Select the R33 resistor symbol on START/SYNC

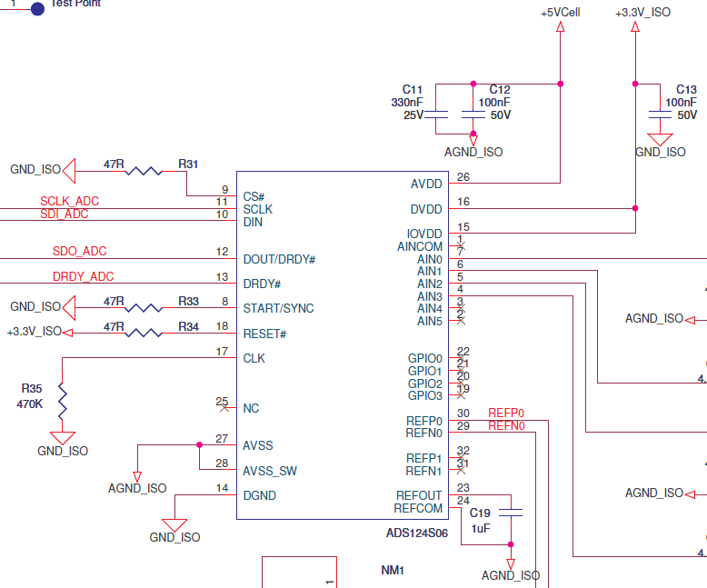point(144,308)
